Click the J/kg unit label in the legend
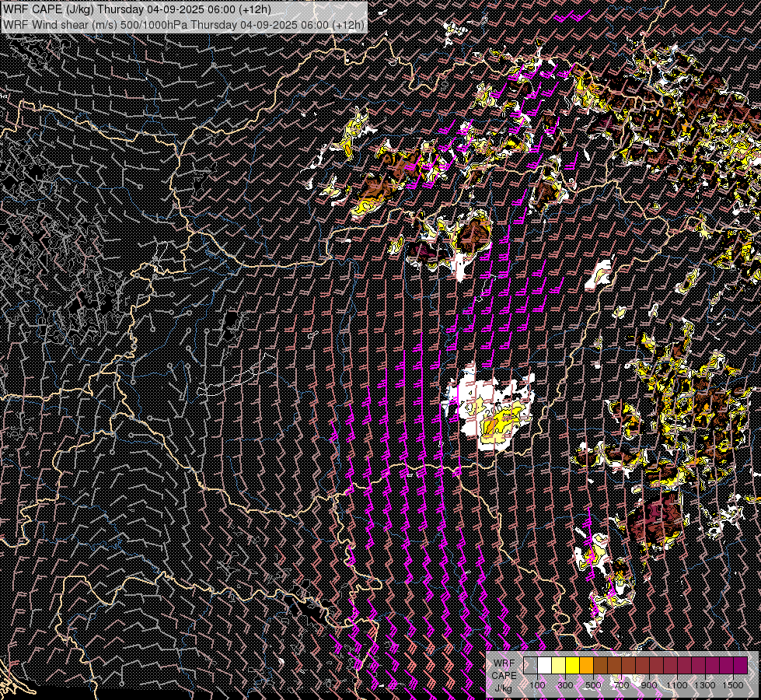 (x=504, y=688)
